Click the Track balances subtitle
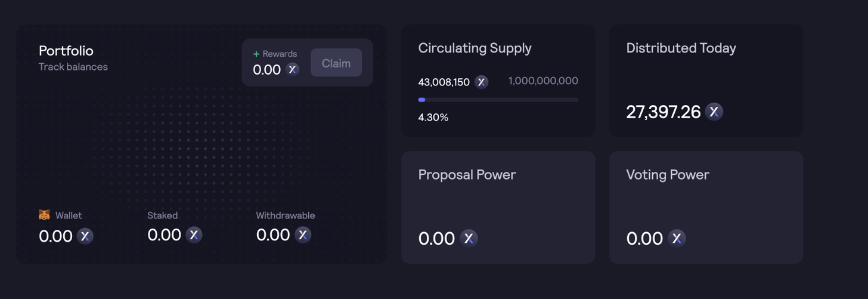 point(73,67)
